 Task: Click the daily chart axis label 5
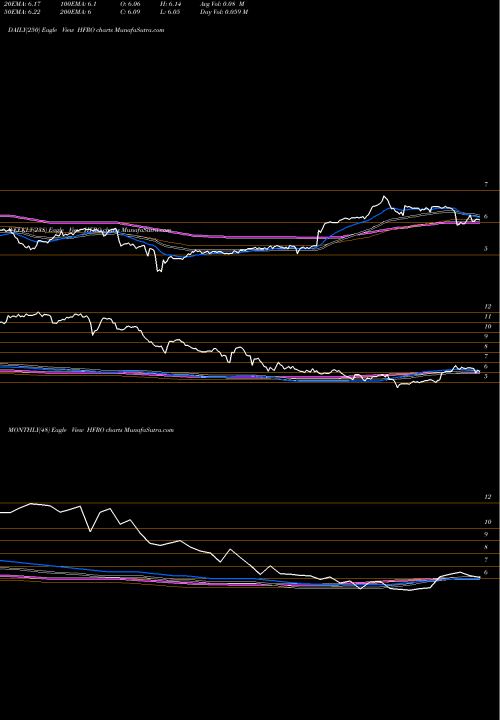click(x=486, y=249)
